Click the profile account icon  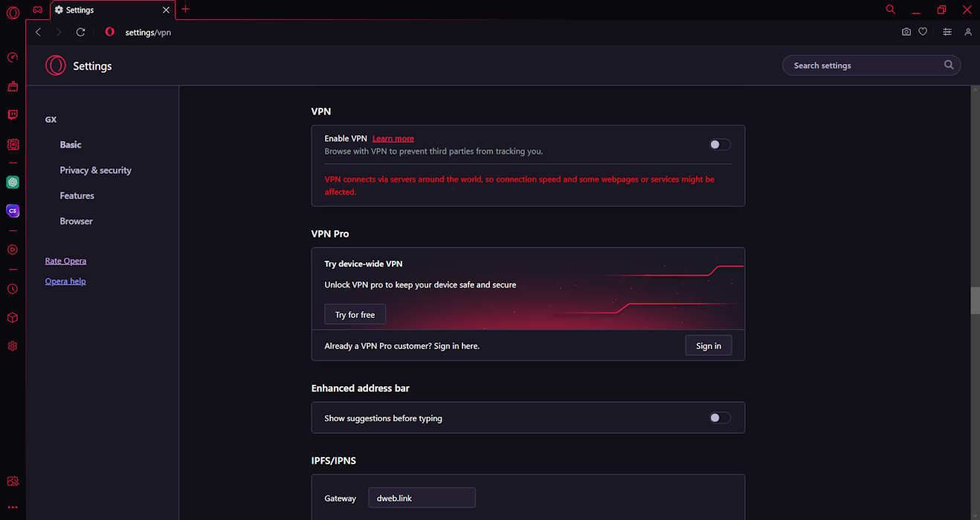click(968, 32)
